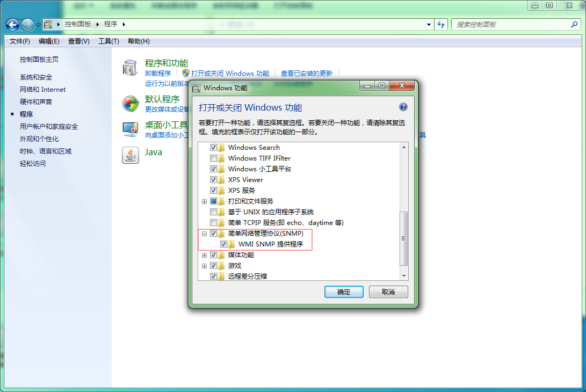The height and width of the screenshot is (392, 586).
Task: Collapse the 简单网络管理协议(SNMP) node
Action: pyautogui.click(x=204, y=234)
